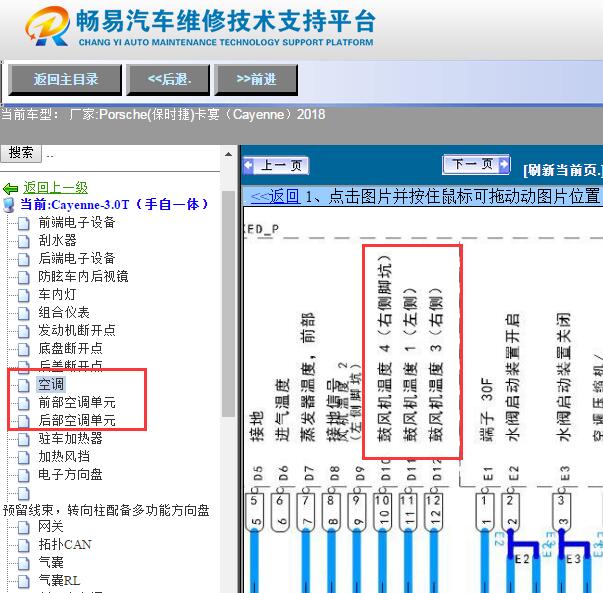Click document icon beside 气囊RL
This screenshot has height=593, width=603.
point(23,582)
